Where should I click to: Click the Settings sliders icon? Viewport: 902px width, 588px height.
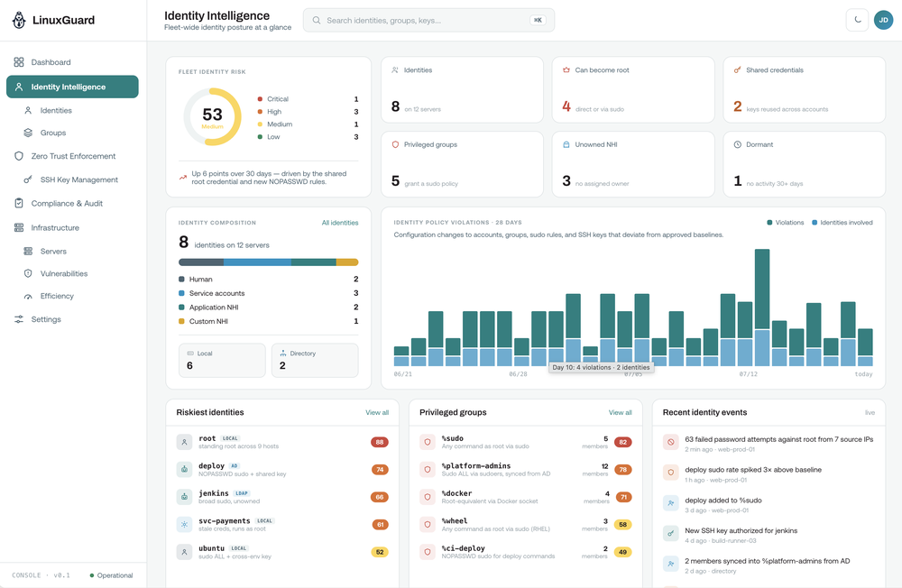(19, 319)
